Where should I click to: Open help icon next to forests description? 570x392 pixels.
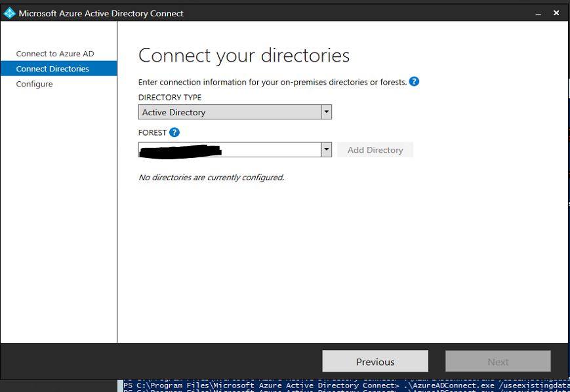(x=414, y=81)
